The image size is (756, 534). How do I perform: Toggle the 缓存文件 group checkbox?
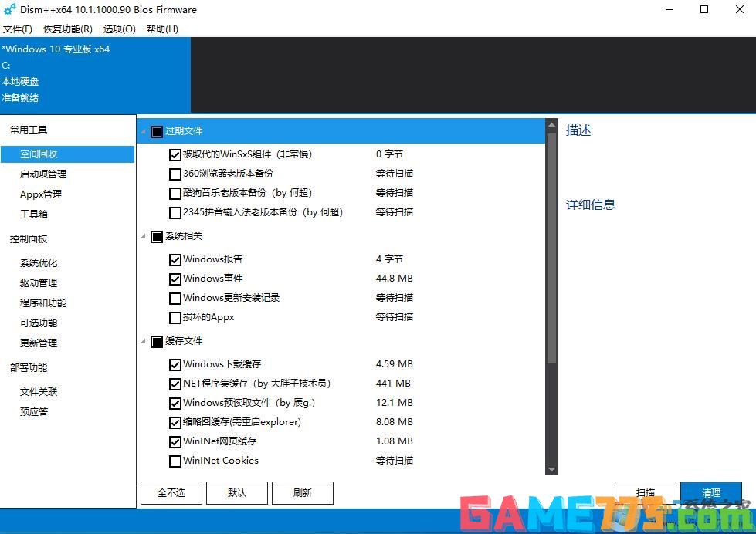(157, 342)
